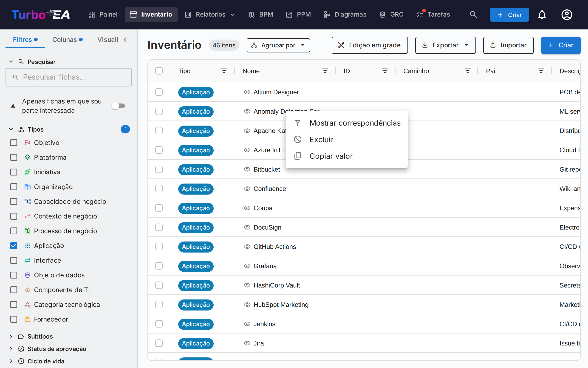Click the eye icon beside Anomaly Detection
The width and height of the screenshot is (588, 368).
[247, 112]
